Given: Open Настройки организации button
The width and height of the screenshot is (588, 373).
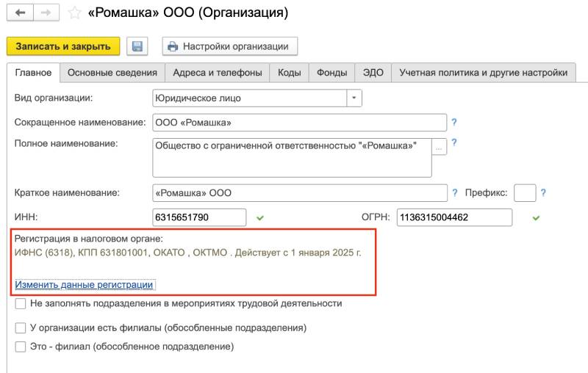Looking at the screenshot, I should click(x=230, y=46).
